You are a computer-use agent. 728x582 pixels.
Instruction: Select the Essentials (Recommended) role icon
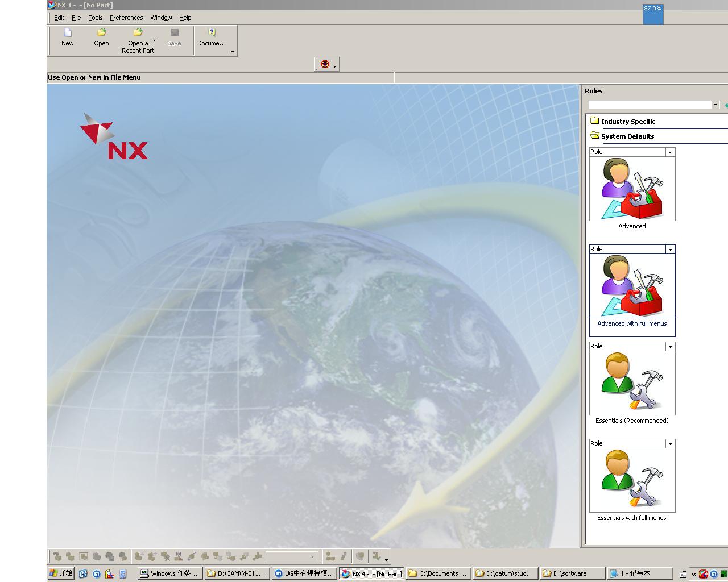tap(632, 383)
